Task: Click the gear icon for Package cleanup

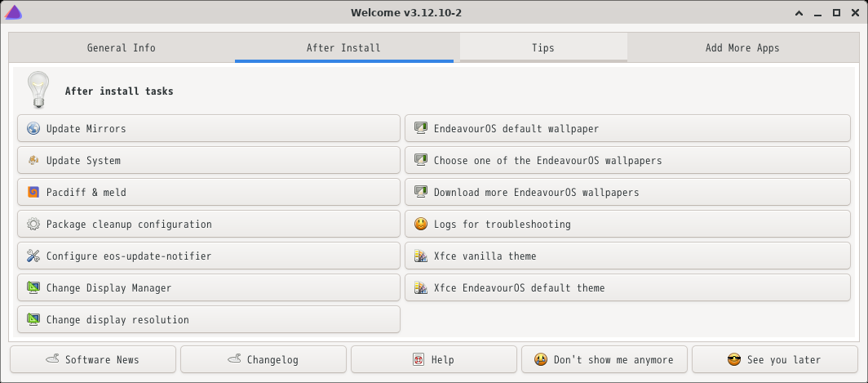Action: pyautogui.click(x=33, y=225)
